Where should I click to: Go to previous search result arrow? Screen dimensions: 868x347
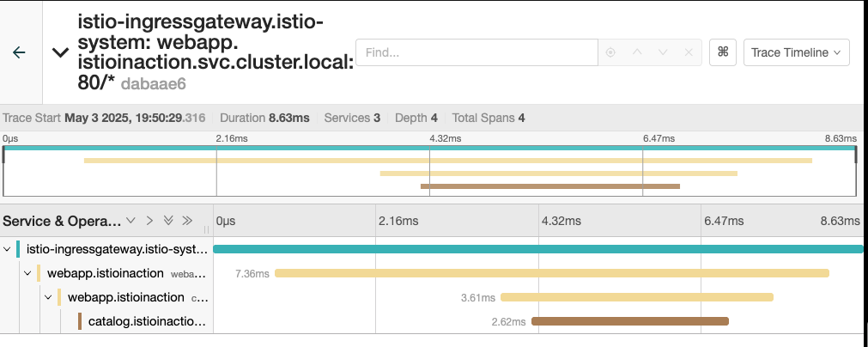click(636, 52)
